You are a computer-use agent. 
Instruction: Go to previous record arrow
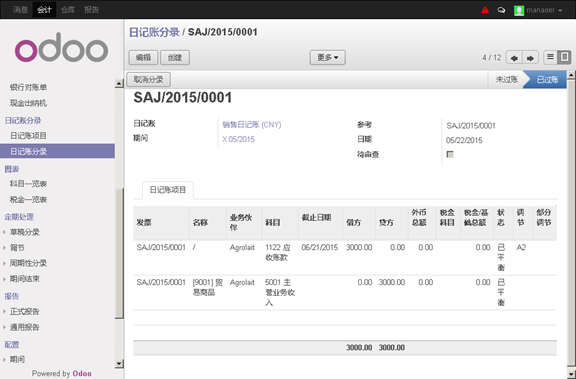pos(514,58)
